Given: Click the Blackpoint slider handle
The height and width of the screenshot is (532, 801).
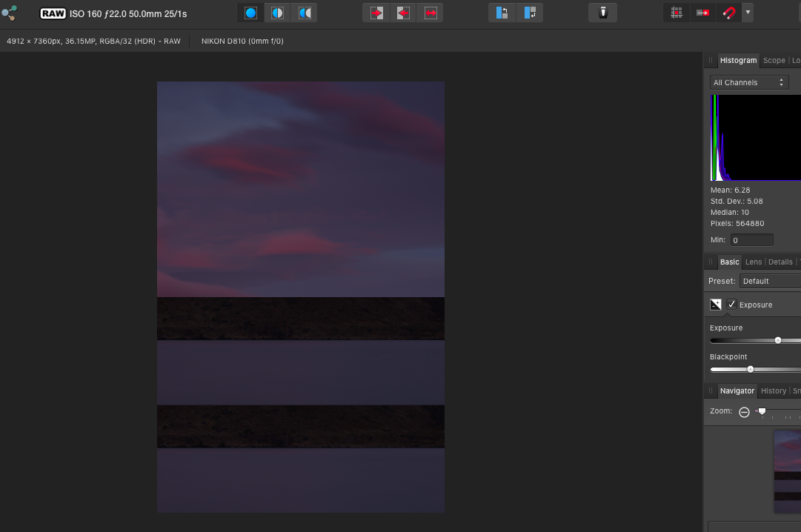Looking at the screenshot, I should pos(751,369).
